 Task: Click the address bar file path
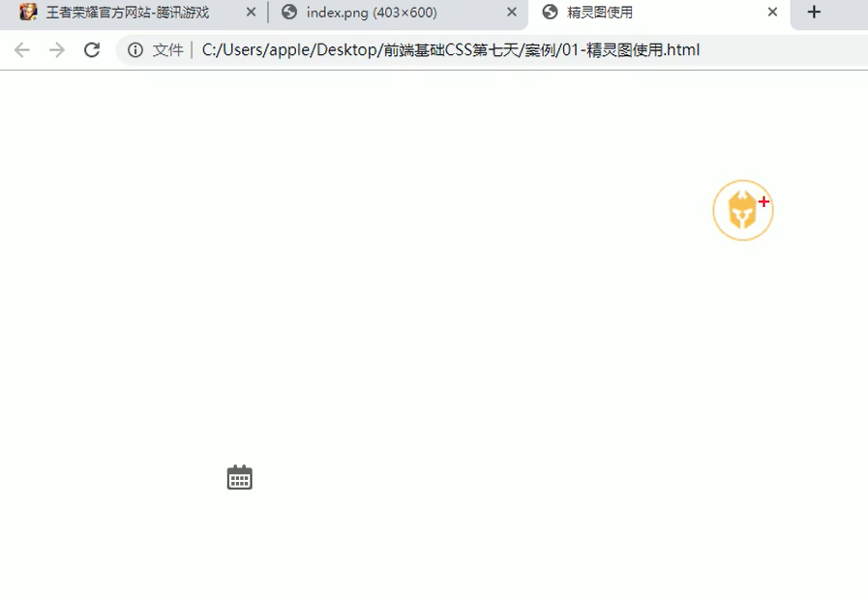[x=451, y=50]
